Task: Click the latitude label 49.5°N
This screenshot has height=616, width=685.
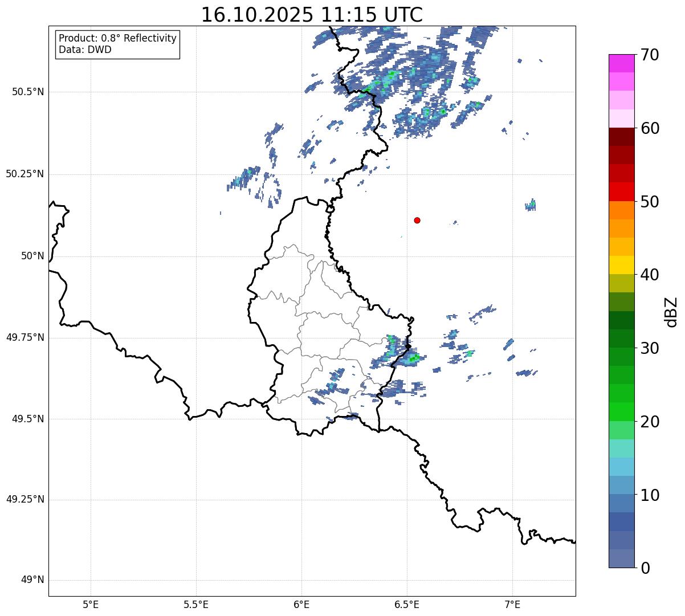Action: click(x=28, y=419)
